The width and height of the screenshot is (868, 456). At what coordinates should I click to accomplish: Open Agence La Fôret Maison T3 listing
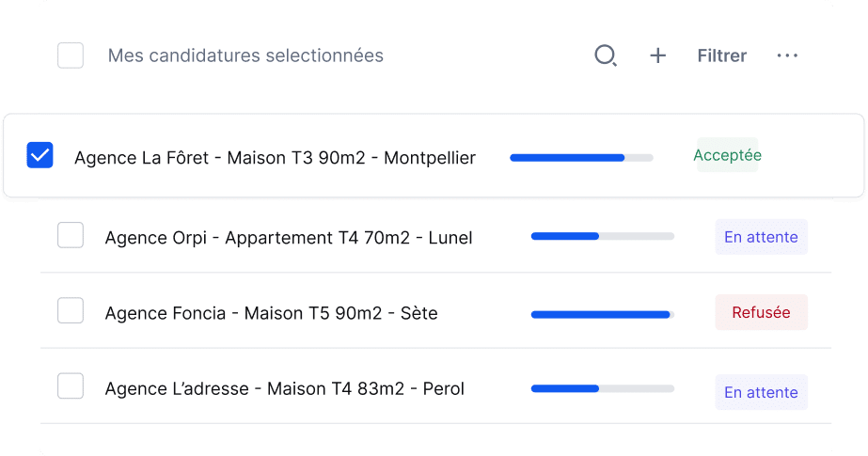click(x=275, y=158)
